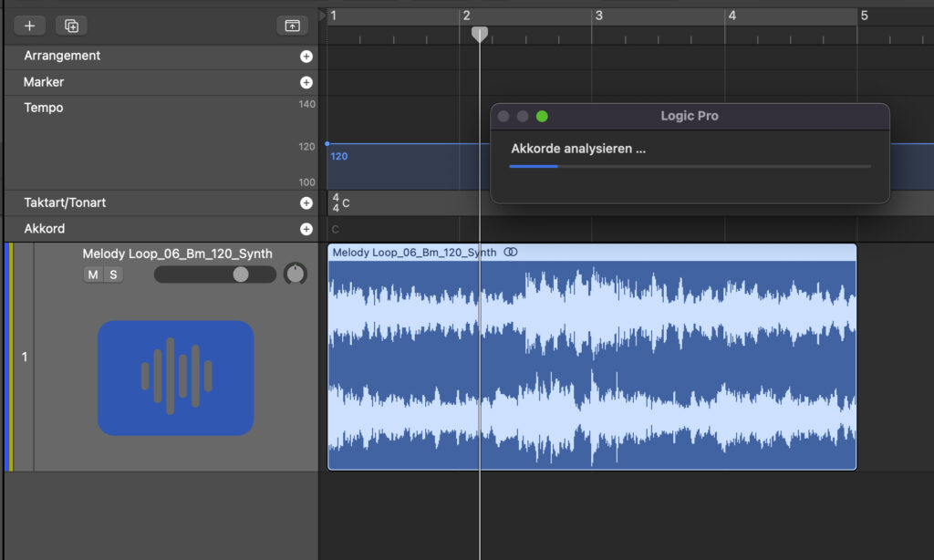Select the Tempo global track label
The image size is (934, 560).
point(44,108)
